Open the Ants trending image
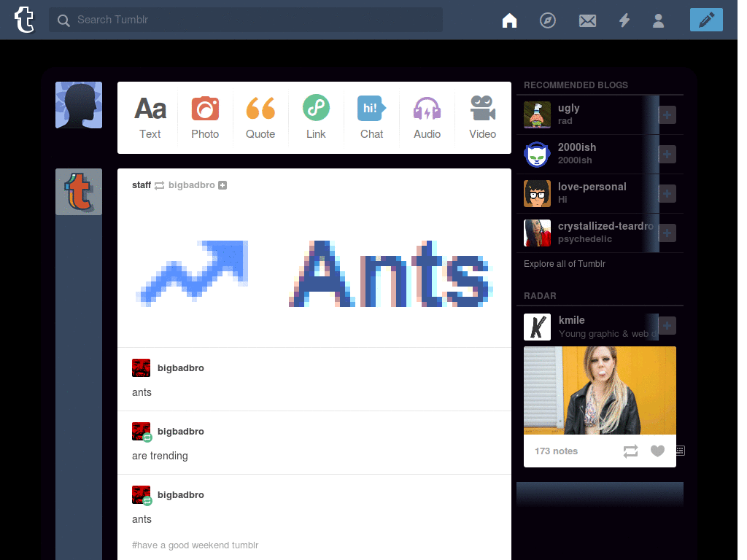747x560 pixels. [x=314, y=273]
